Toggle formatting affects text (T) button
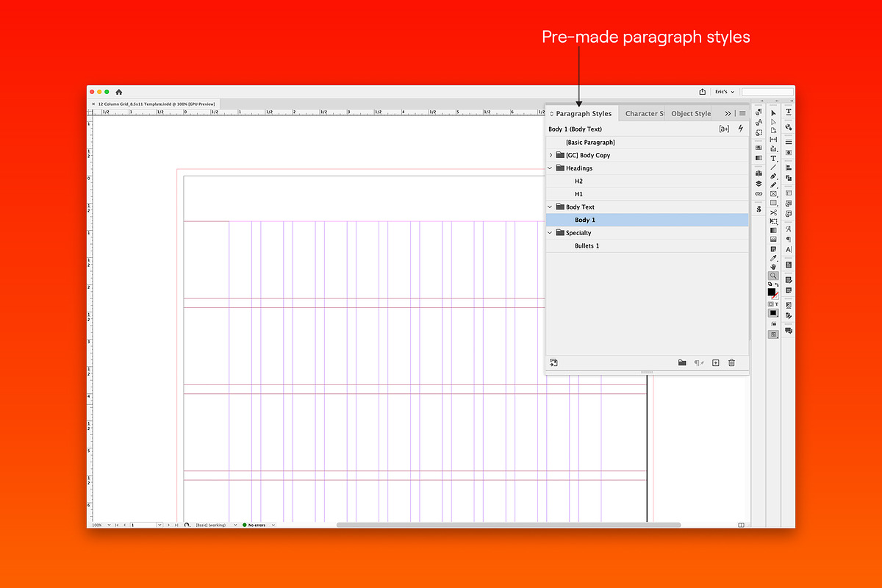The height and width of the screenshot is (588, 882). [x=777, y=304]
